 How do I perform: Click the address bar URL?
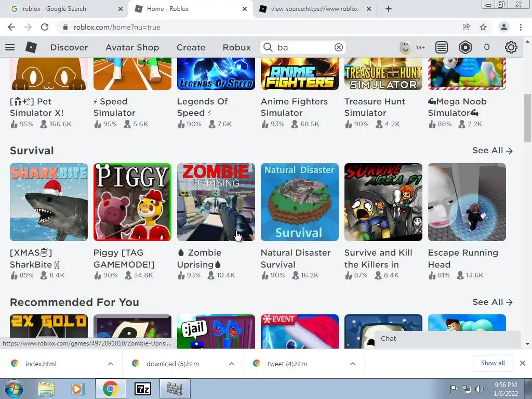[117, 27]
